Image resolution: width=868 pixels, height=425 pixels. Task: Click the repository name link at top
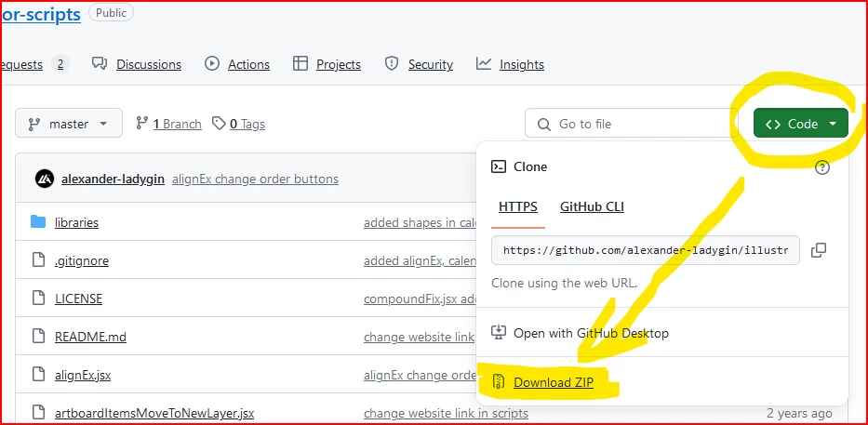point(42,14)
